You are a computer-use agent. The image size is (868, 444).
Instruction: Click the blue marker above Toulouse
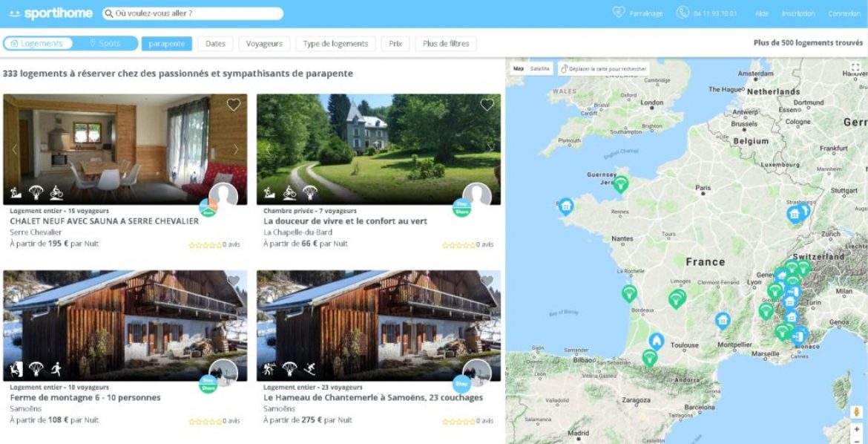656,341
